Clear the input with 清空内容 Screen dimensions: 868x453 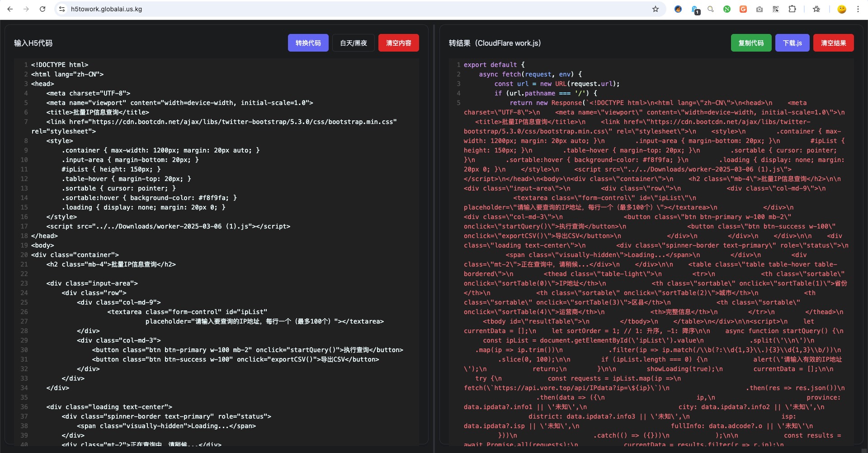398,43
